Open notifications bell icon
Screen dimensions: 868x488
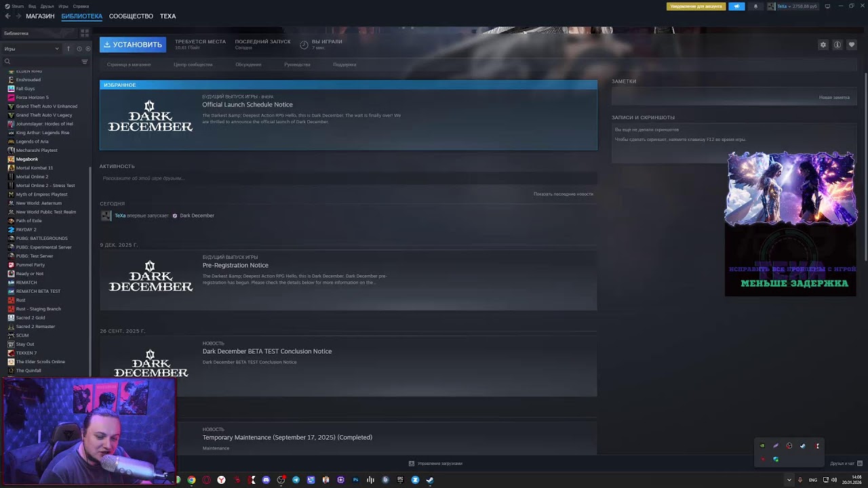755,6
